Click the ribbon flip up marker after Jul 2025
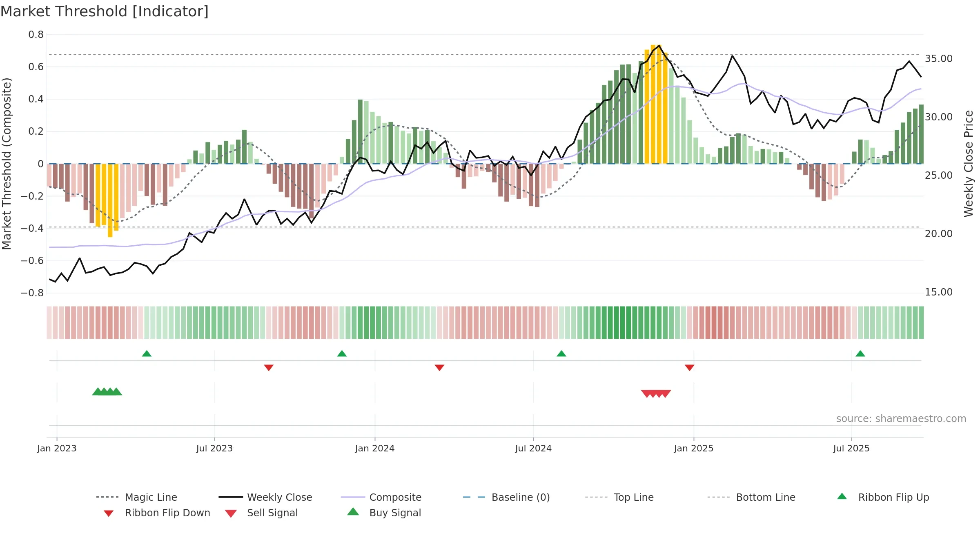Viewport: 980px width, 551px height. click(860, 353)
